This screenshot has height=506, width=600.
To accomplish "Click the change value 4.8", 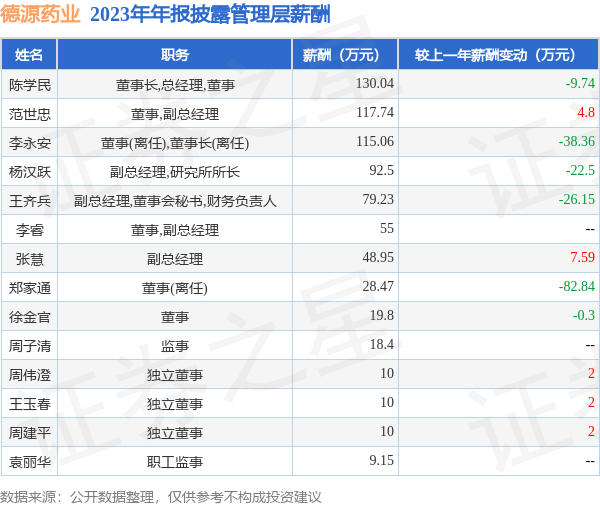I will pyautogui.click(x=586, y=112).
